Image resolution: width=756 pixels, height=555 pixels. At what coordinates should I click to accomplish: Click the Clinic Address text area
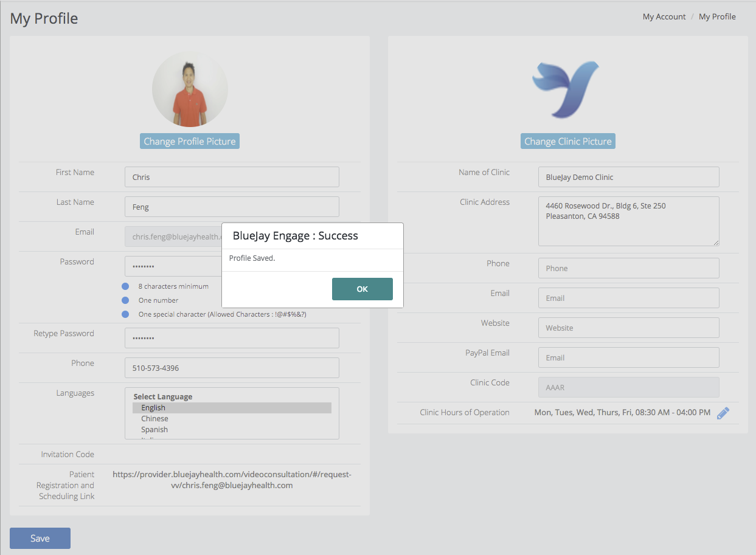(x=628, y=221)
